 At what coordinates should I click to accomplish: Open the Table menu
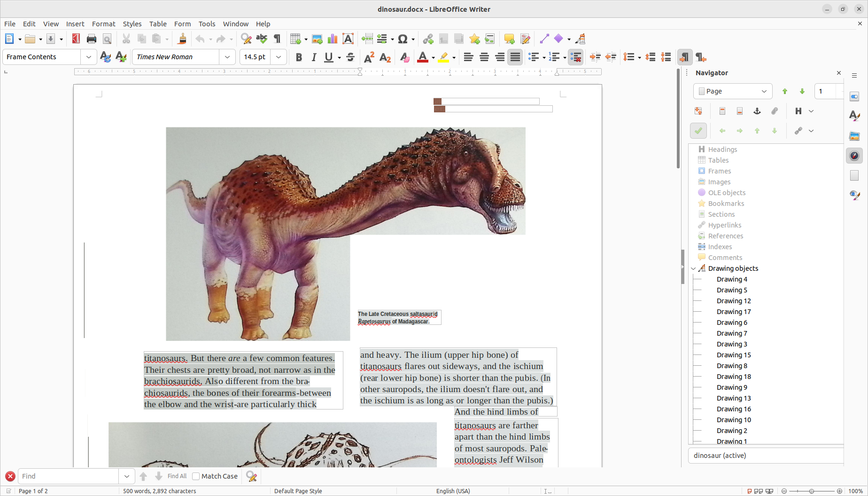pos(158,24)
